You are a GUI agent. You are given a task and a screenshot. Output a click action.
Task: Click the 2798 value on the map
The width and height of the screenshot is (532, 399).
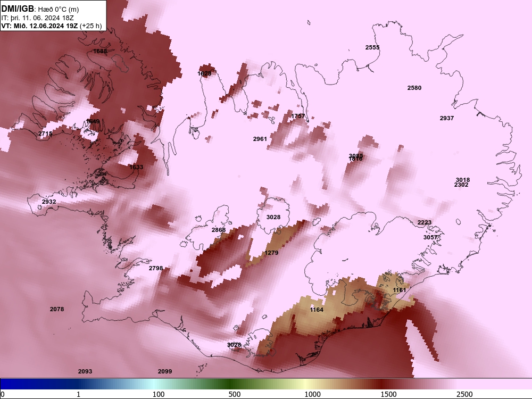coord(156,268)
